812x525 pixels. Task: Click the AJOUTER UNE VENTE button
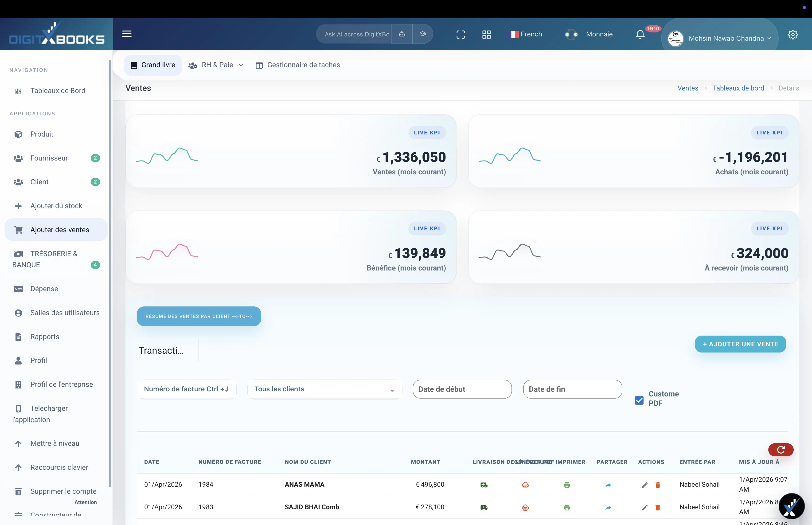pos(740,344)
